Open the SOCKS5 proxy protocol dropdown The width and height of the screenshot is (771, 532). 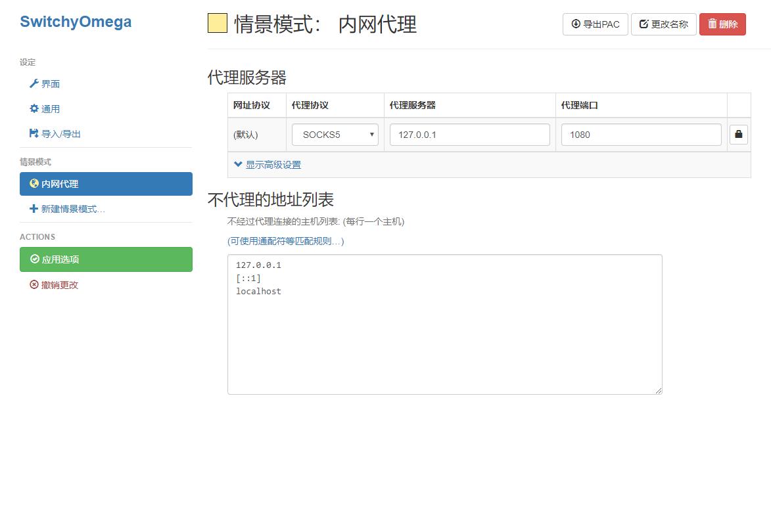coord(335,135)
